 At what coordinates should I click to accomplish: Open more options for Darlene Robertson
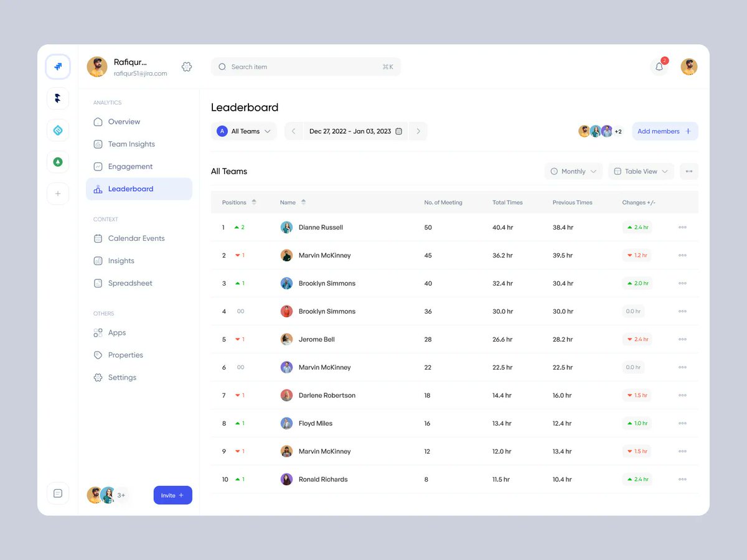tap(682, 395)
